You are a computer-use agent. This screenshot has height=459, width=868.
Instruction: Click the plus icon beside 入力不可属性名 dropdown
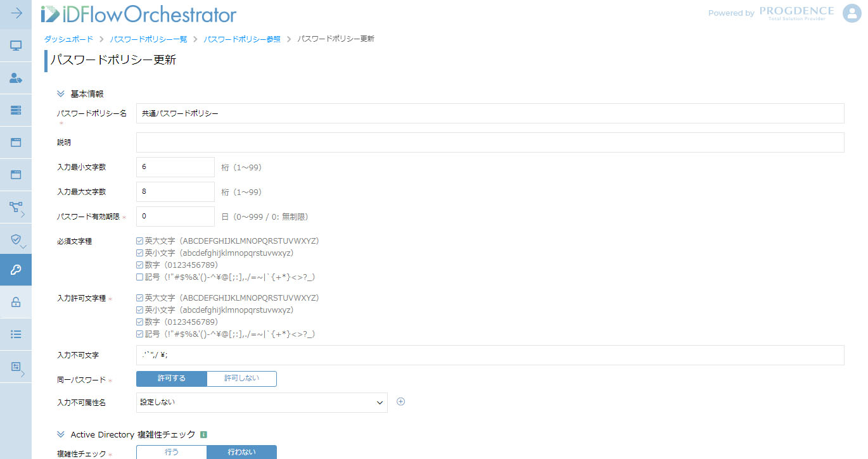400,402
